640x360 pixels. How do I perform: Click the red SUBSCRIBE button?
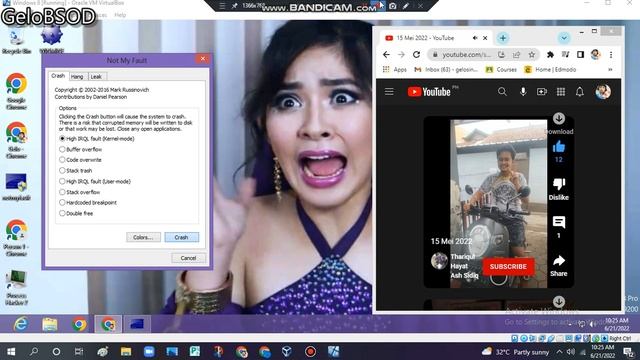pos(508,267)
